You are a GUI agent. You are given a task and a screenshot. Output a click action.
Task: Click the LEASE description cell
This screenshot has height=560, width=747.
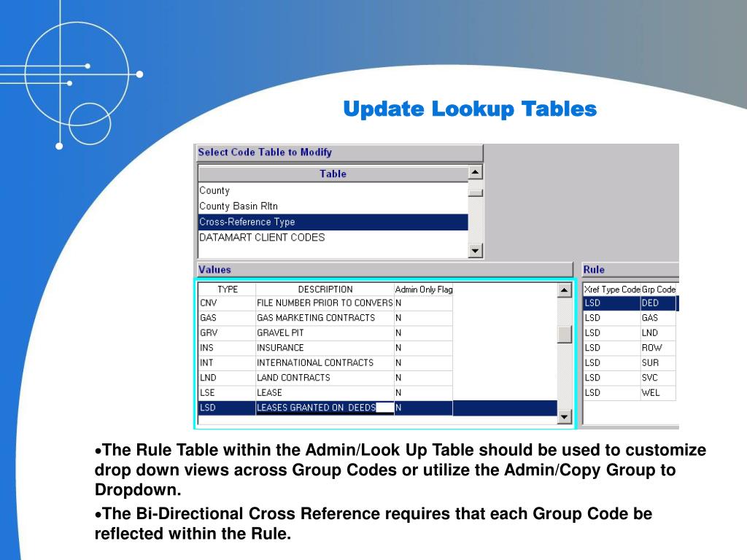click(x=325, y=393)
